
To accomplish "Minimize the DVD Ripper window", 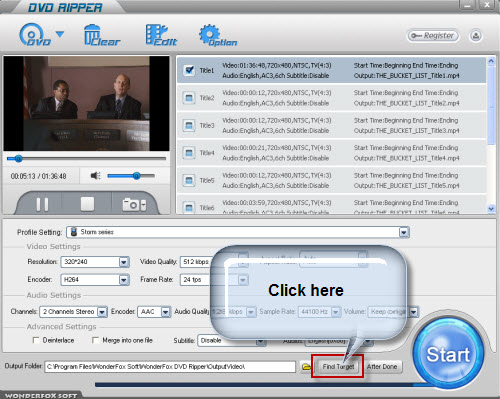I will click(468, 5).
